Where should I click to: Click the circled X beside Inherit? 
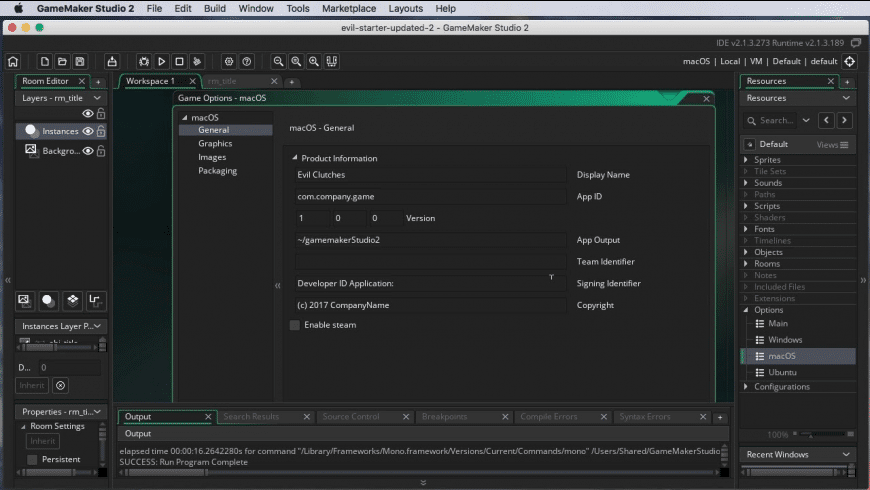pos(60,385)
